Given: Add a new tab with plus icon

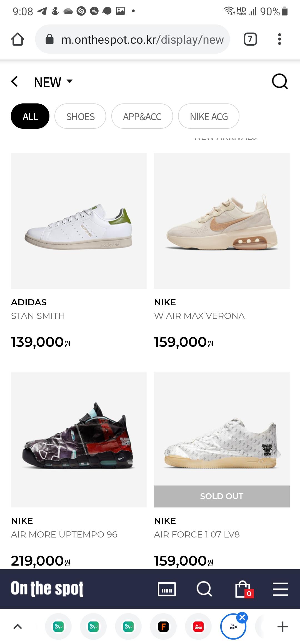Looking at the screenshot, I should [282, 626].
